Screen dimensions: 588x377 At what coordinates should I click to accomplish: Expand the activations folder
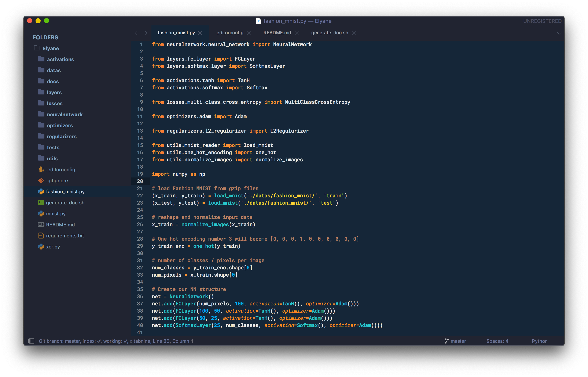pyautogui.click(x=60, y=60)
